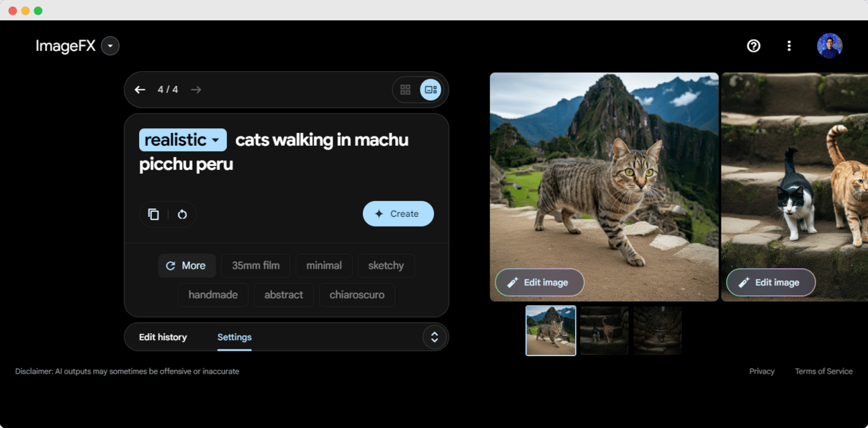Image resolution: width=868 pixels, height=428 pixels.
Task: Click the 4 / 4 page counter
Action: [x=168, y=89]
